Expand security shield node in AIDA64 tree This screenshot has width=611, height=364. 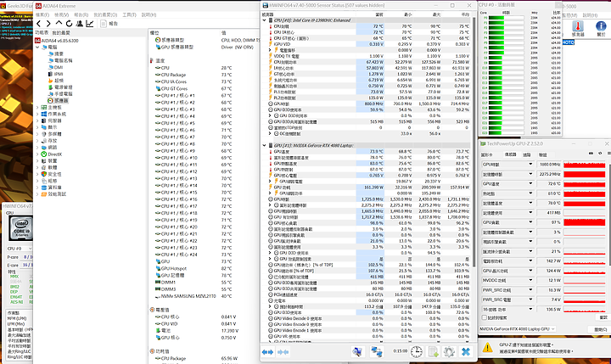coord(38,174)
